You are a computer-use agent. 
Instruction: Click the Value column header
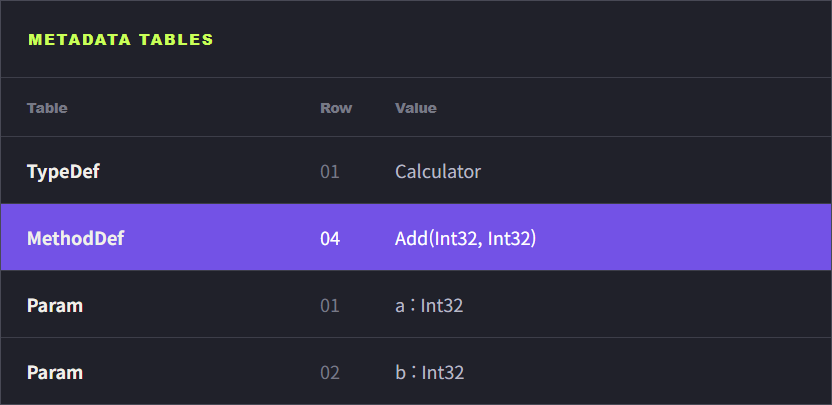tap(415, 108)
